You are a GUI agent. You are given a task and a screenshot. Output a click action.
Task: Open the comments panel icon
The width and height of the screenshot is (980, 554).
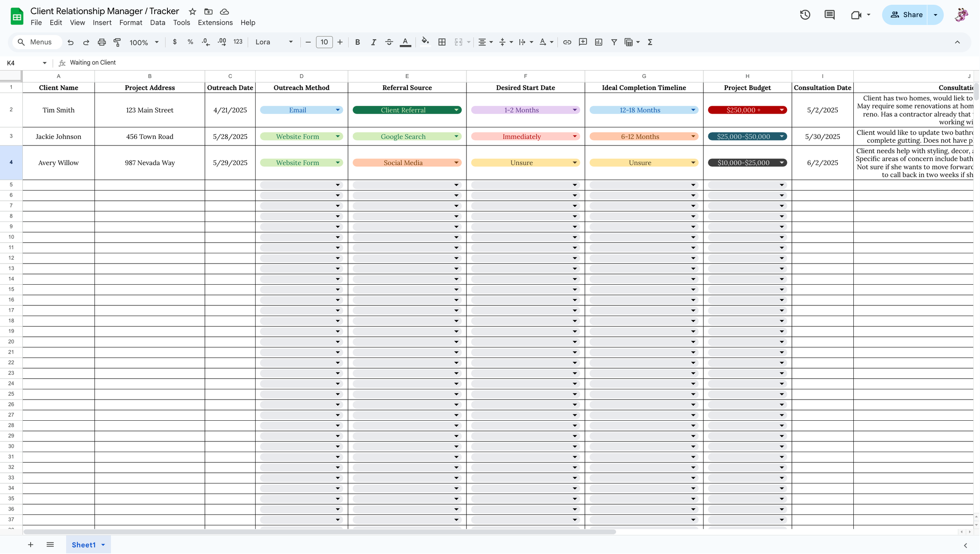tap(829, 15)
